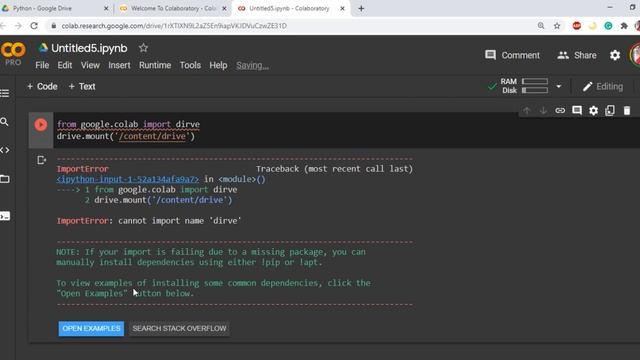
Task: Delete the cell trash icon
Action: click(627, 111)
